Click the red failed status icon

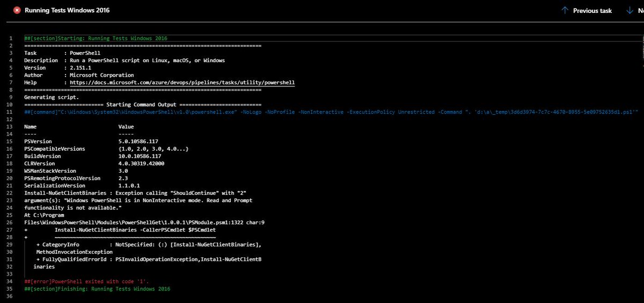tap(17, 10)
